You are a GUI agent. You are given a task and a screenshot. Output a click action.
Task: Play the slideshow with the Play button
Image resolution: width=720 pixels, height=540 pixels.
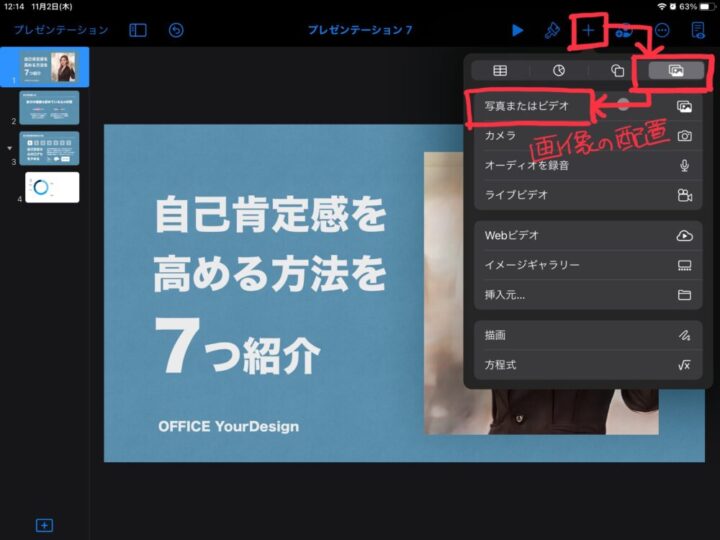click(517, 30)
